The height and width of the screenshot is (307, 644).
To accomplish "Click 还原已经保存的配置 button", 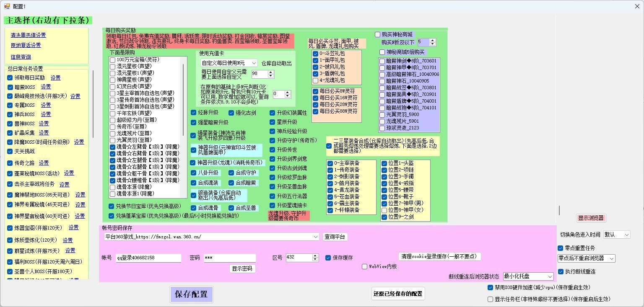I will 398,294.
